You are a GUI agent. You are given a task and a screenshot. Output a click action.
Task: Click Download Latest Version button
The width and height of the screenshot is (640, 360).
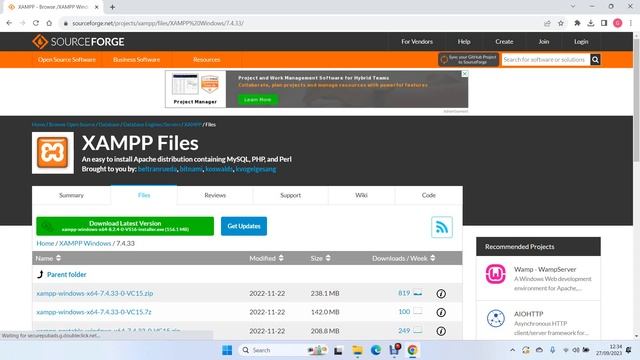click(x=125, y=226)
